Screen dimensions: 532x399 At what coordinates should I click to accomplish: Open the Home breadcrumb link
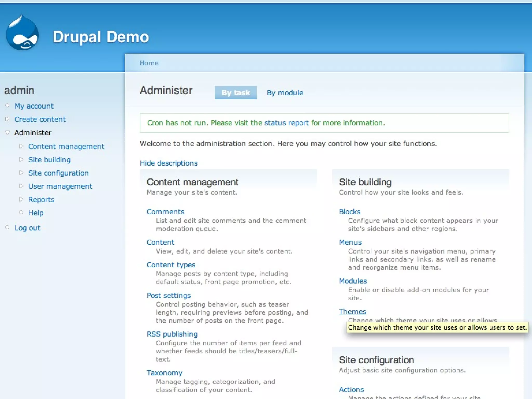pos(149,63)
